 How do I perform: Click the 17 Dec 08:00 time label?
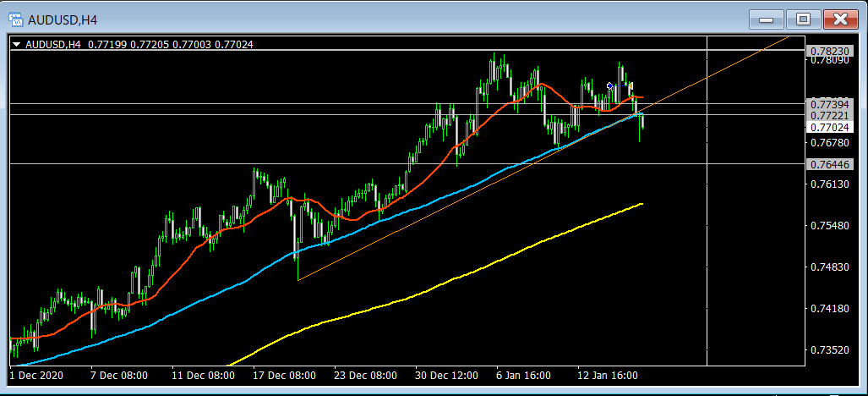pos(284,376)
